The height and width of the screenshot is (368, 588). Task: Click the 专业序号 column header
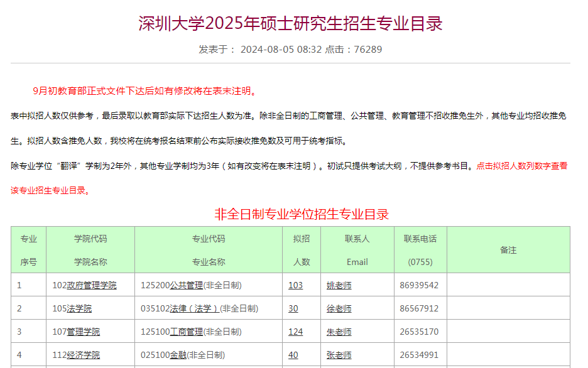(28, 250)
